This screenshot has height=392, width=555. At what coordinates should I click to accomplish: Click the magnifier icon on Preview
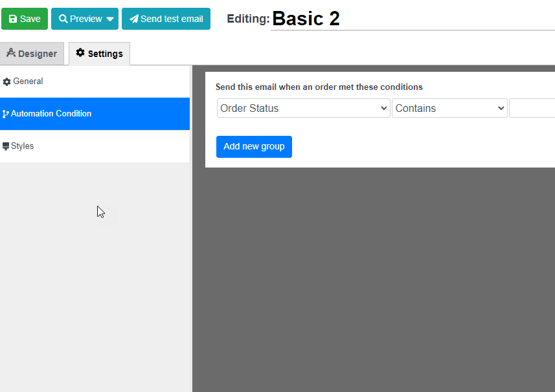(63, 19)
